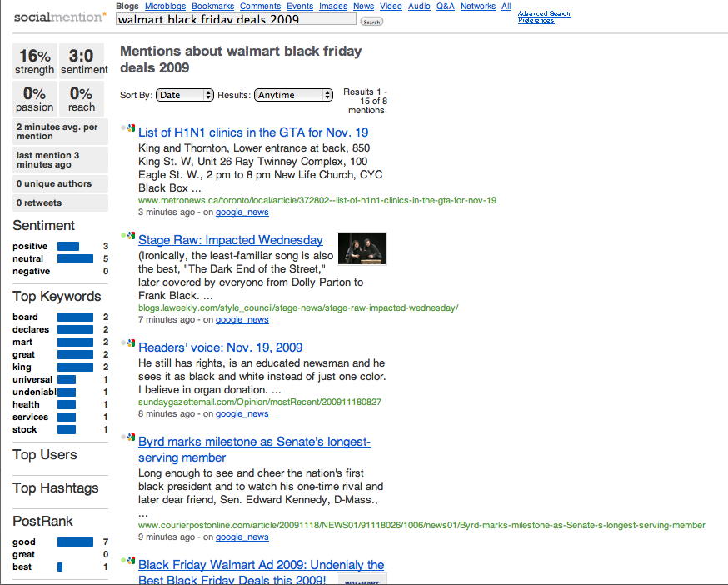Screen dimensions: 728x585
Task: Click the 16% strength stat box
Action: (x=35, y=61)
